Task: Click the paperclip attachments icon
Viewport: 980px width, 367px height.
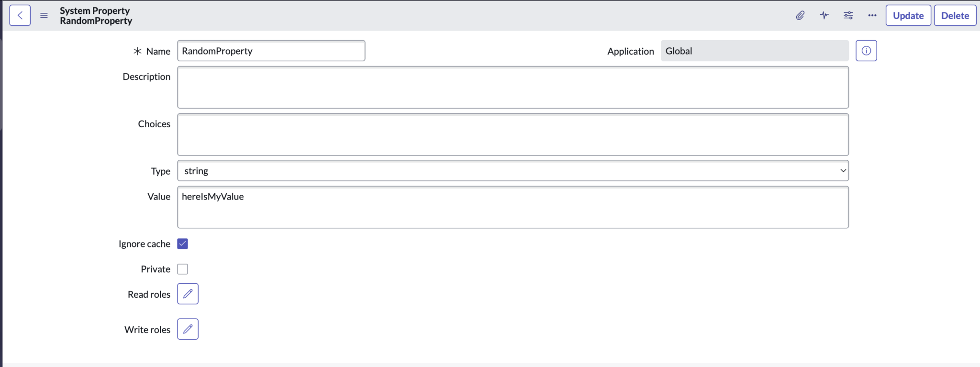Action: point(800,15)
